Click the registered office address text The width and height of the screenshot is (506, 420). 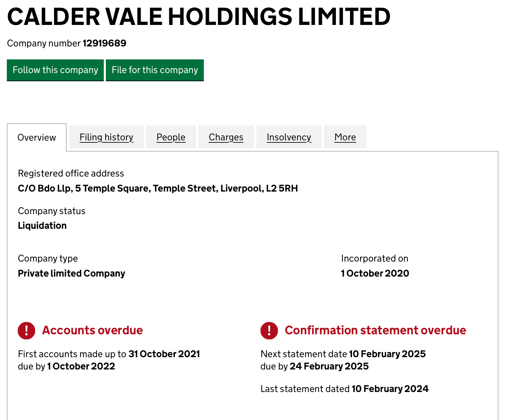click(158, 188)
